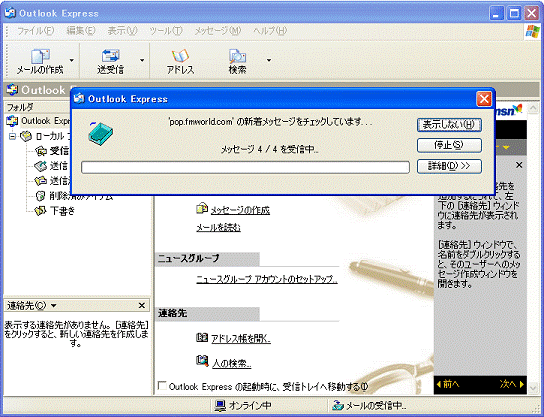Close the 連絡先 contacts pane
Screen dimensions: 544x417
(x=142, y=305)
